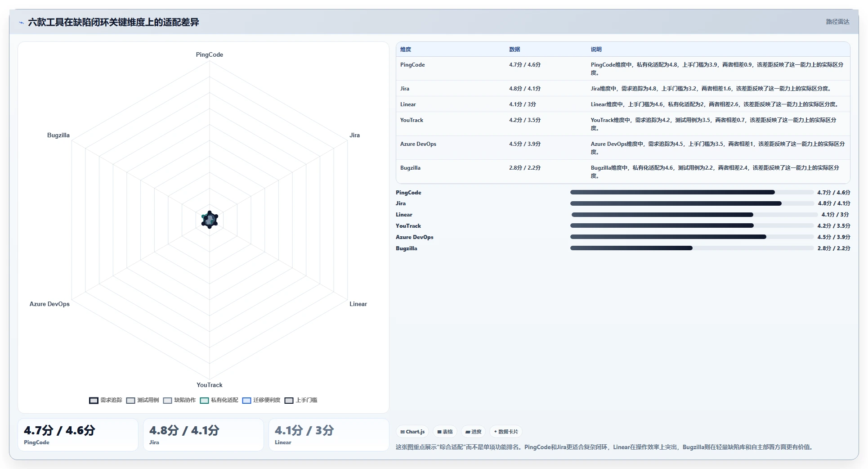This screenshot has height=469, width=868.
Task: Open the PingCode 4.7分 / 4.6分 data card
Action: (x=78, y=435)
